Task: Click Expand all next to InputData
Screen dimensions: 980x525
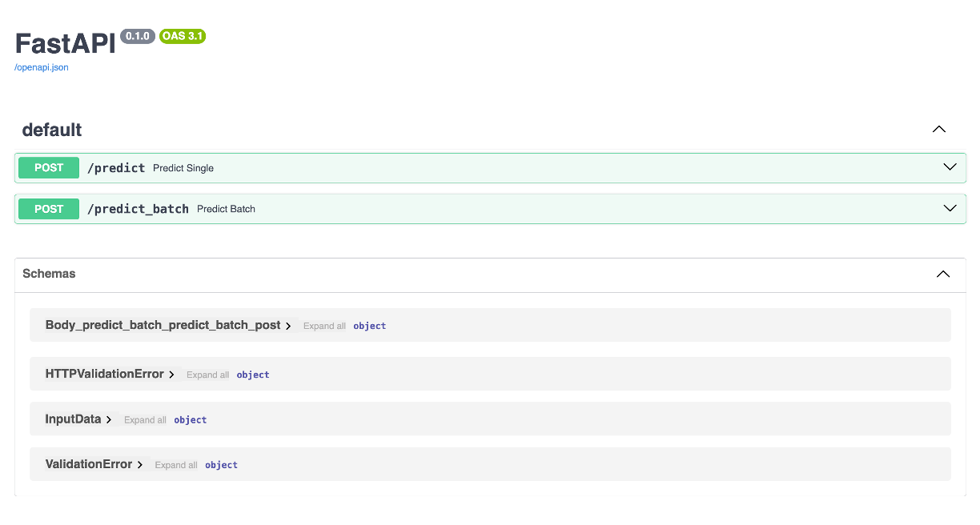Action: (x=145, y=420)
